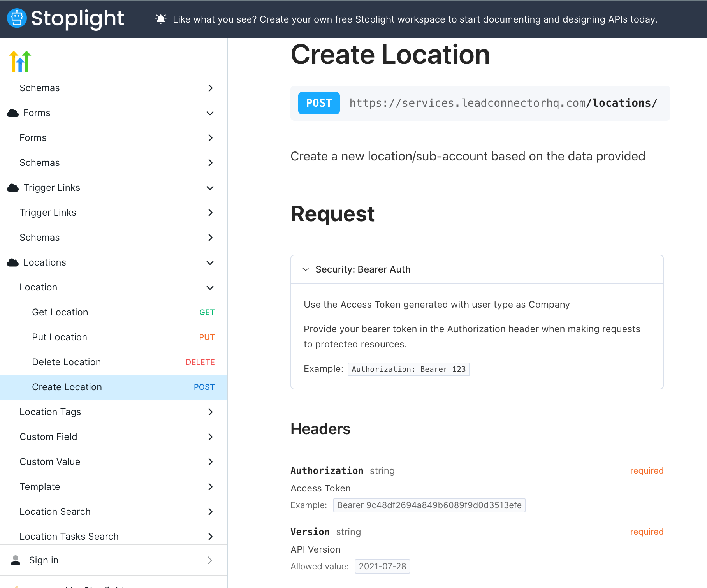The image size is (707, 588).
Task: Click the user avatar icon by Sign in
Action: pyautogui.click(x=16, y=560)
